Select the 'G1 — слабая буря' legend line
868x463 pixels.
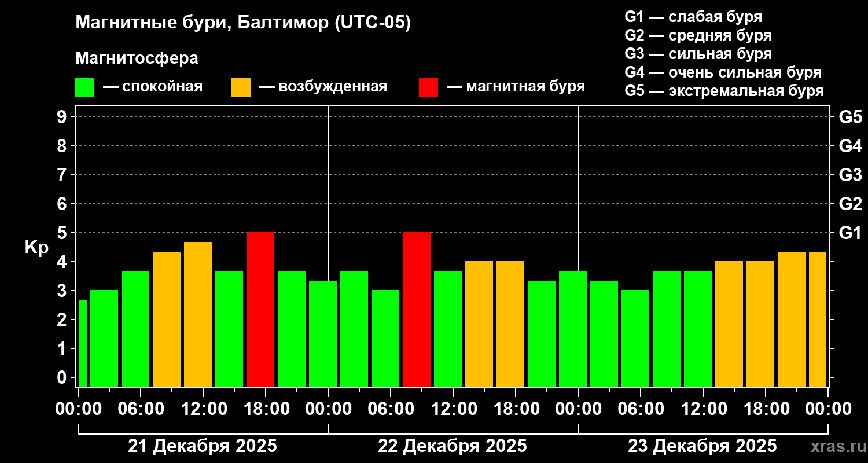coord(693,17)
